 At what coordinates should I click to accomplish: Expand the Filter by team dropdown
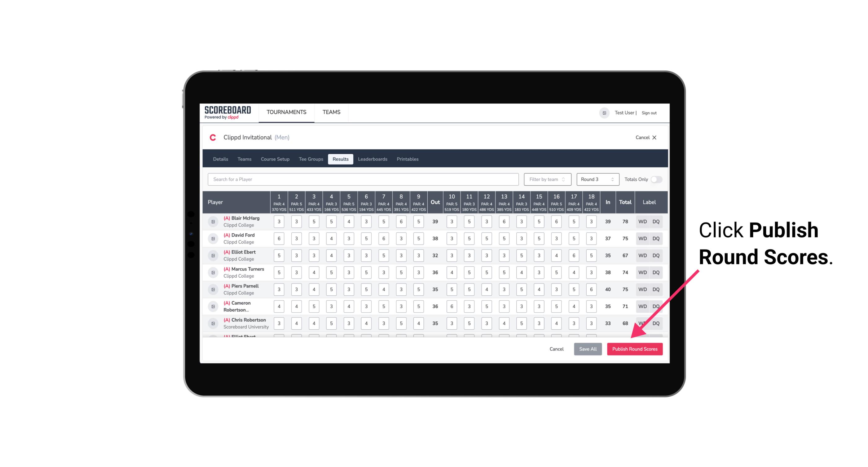[546, 179]
